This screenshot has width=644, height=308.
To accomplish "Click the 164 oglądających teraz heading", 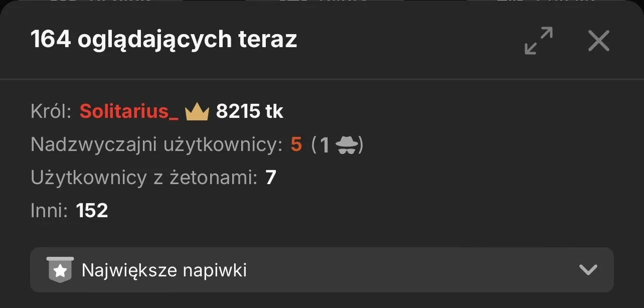I will (164, 40).
